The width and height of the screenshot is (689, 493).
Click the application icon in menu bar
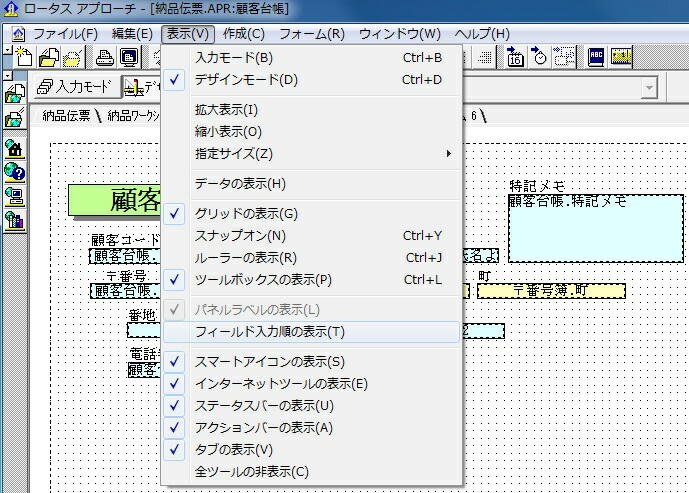(x=18, y=34)
